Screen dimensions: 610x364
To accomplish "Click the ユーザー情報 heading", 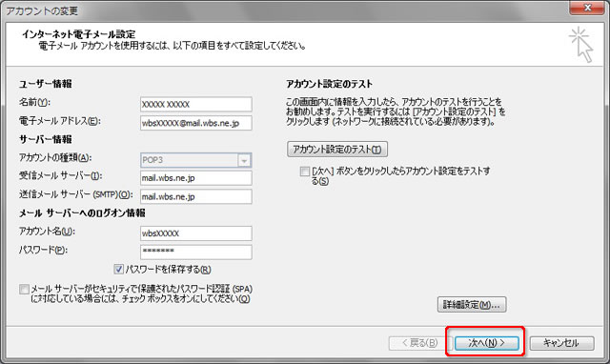I will pyautogui.click(x=46, y=84).
